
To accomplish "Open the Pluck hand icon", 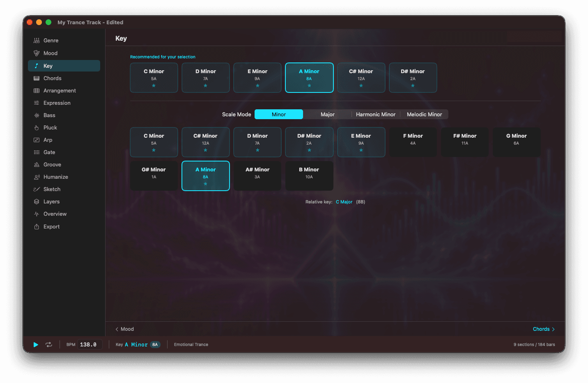I will (x=37, y=127).
